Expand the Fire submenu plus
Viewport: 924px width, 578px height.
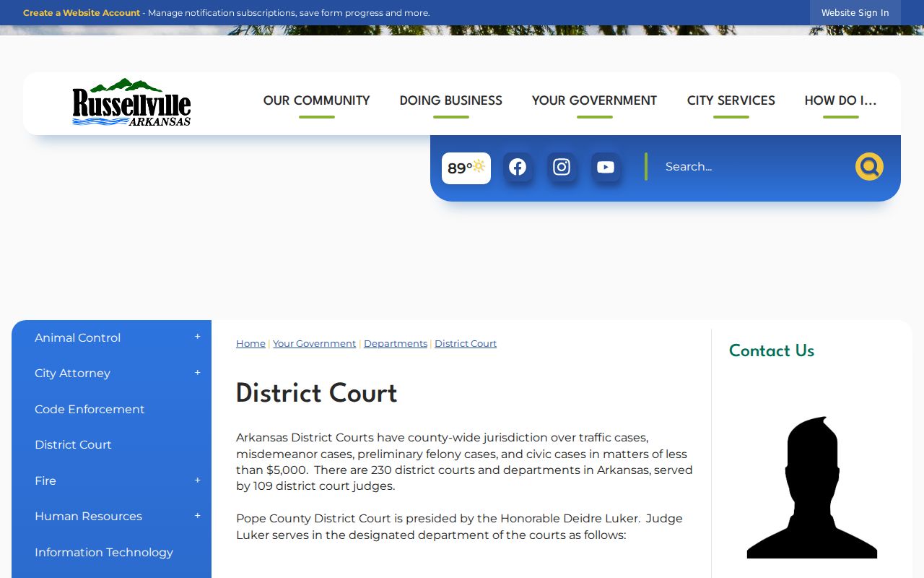pyautogui.click(x=197, y=480)
